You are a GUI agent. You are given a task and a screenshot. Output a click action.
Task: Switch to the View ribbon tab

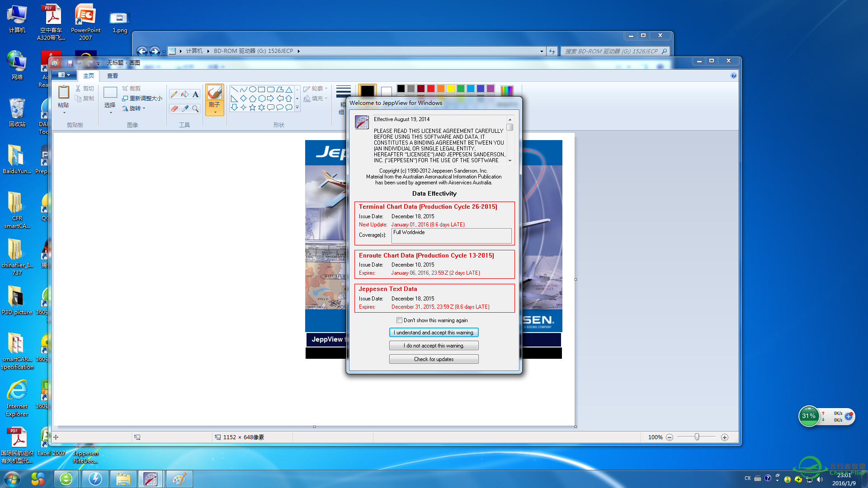(x=112, y=76)
